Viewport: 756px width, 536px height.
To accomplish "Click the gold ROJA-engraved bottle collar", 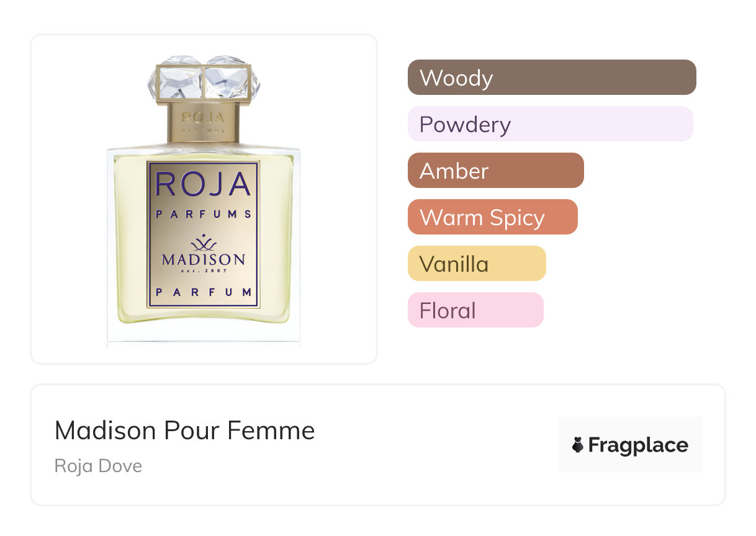I will [204, 122].
